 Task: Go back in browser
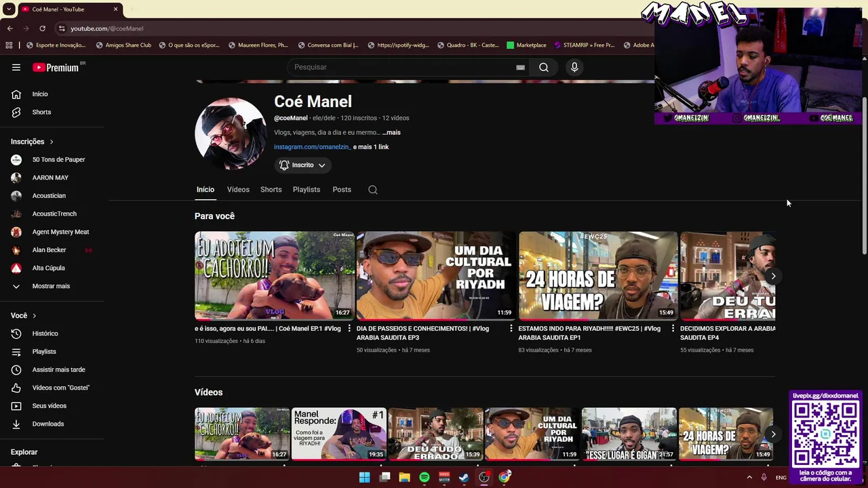pos(10,28)
